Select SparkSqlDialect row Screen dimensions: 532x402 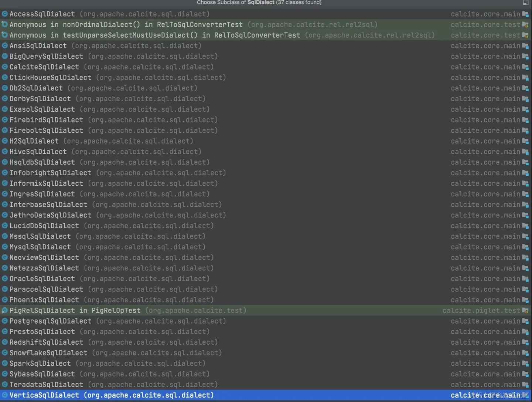coord(265,364)
